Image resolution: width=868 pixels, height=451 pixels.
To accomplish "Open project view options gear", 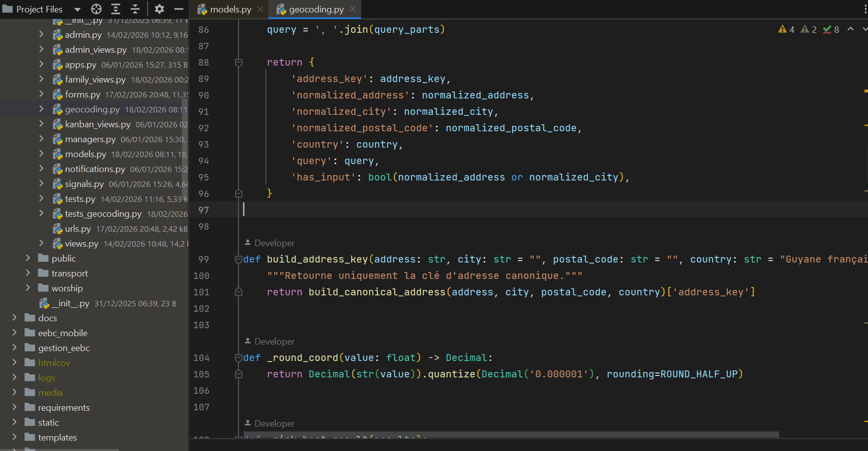I will point(159,9).
